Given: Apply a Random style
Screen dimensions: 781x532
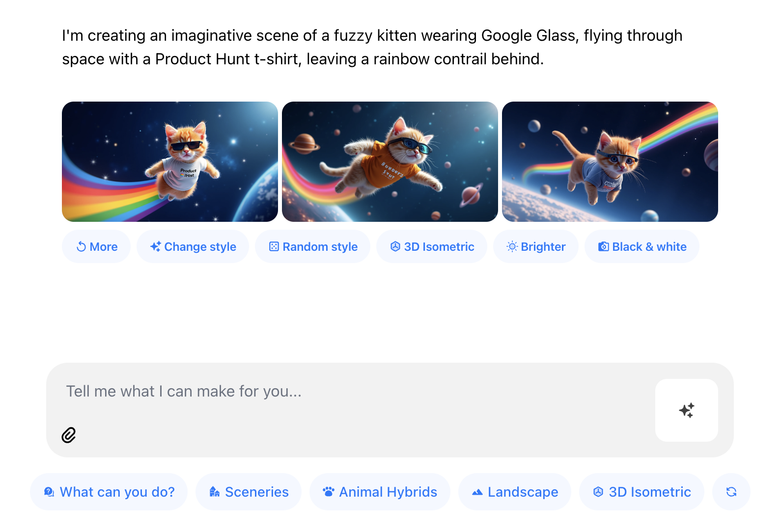Looking at the screenshot, I should click(312, 246).
